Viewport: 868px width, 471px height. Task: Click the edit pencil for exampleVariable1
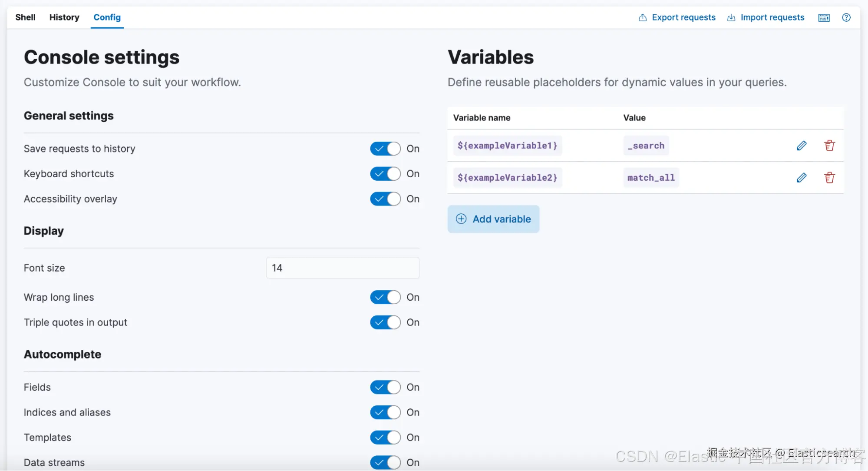pyautogui.click(x=802, y=146)
